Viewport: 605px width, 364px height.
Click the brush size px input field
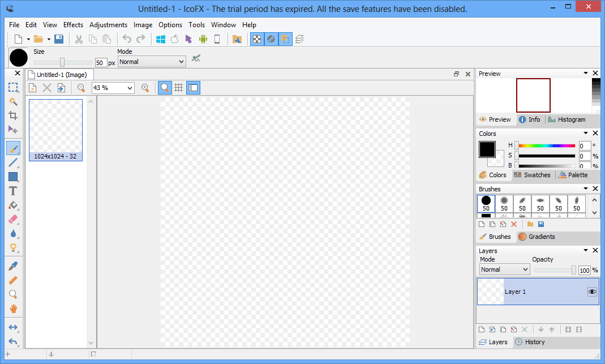pyautogui.click(x=100, y=63)
